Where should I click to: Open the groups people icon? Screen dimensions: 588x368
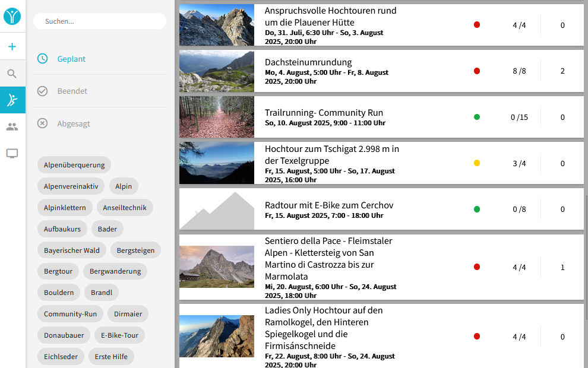click(x=12, y=127)
